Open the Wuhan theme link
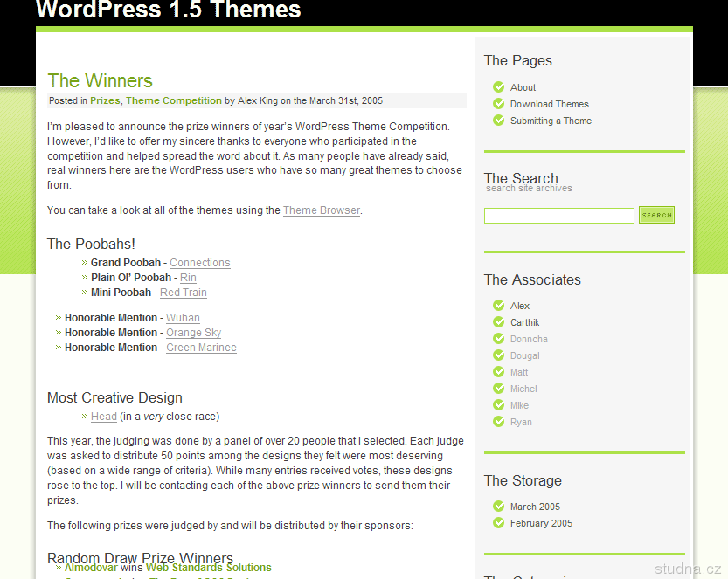 [183, 318]
